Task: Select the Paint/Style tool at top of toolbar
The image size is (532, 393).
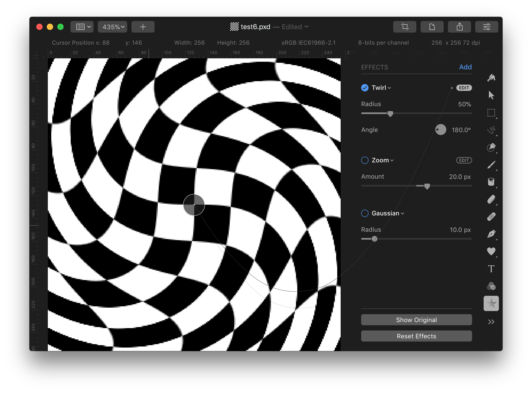Action: (491, 78)
